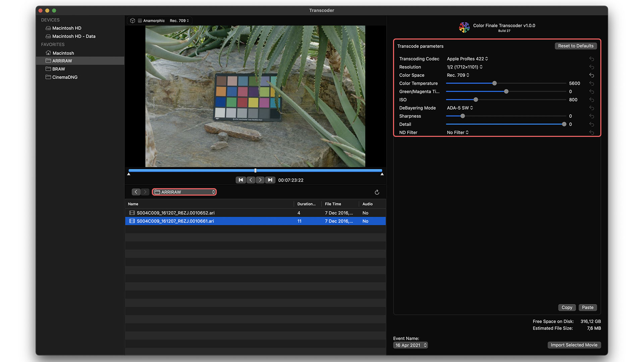Click the reset parameter icon for DeBayering Mode
The width and height of the screenshot is (644, 362).
593,107
